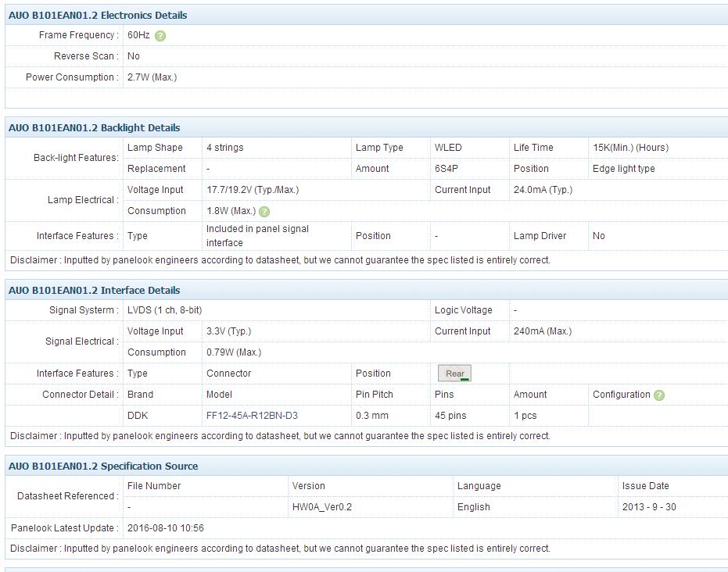Select the 2016-08-10 10:56 update timestamp
This screenshot has width=728, height=572.
(x=165, y=528)
